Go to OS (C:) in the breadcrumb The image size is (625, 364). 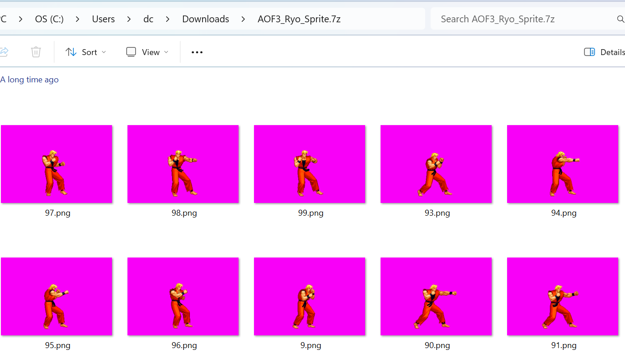(49, 19)
